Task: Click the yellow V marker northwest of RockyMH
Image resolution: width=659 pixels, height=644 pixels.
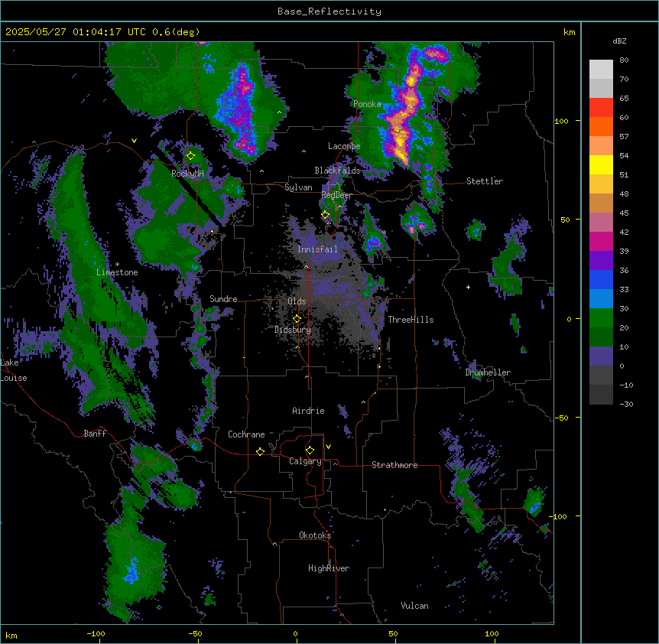Action: (x=134, y=141)
